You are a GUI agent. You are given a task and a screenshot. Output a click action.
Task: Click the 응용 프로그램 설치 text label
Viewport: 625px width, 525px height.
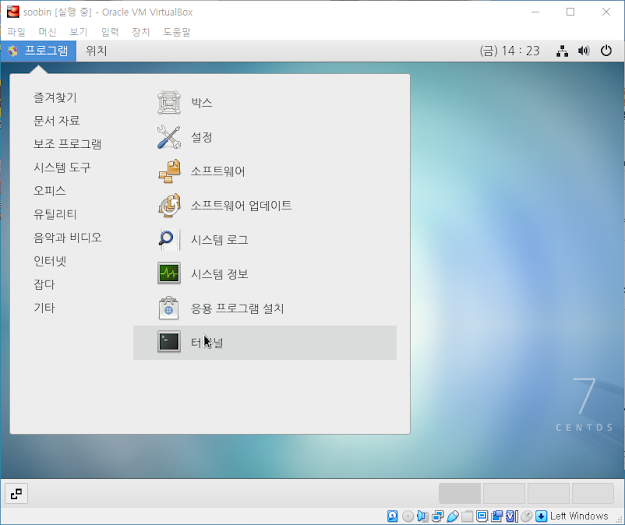237,308
